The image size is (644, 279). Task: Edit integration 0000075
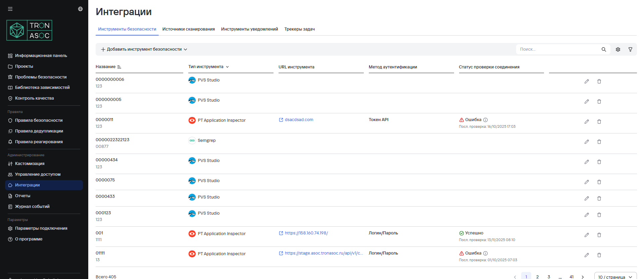[x=587, y=182]
